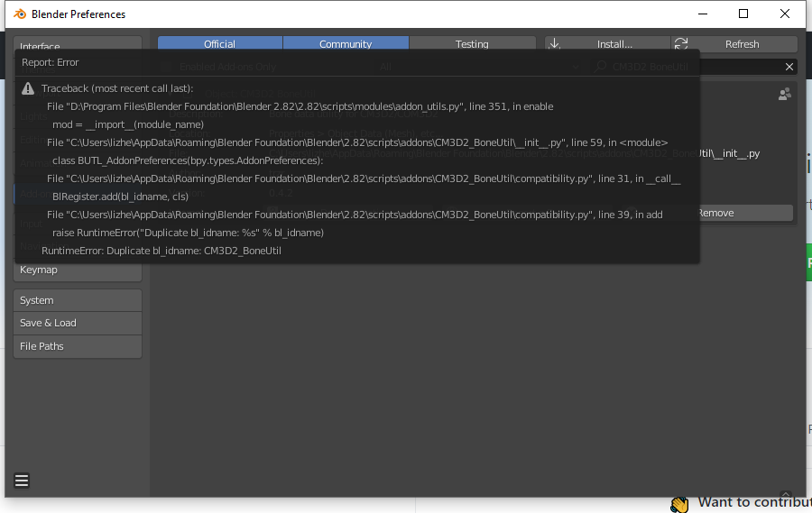Clear the add-on search field

(x=789, y=67)
